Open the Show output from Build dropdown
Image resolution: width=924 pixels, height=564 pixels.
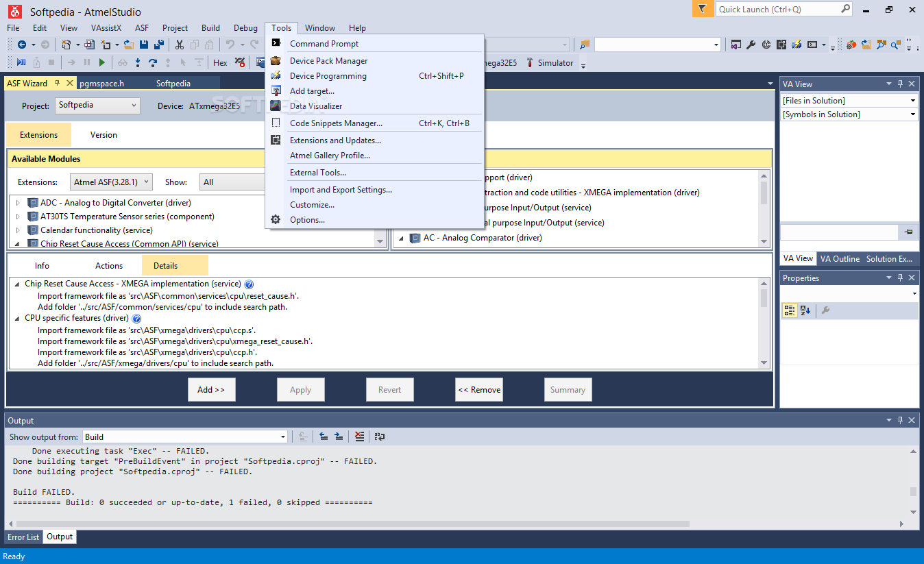[185, 437]
